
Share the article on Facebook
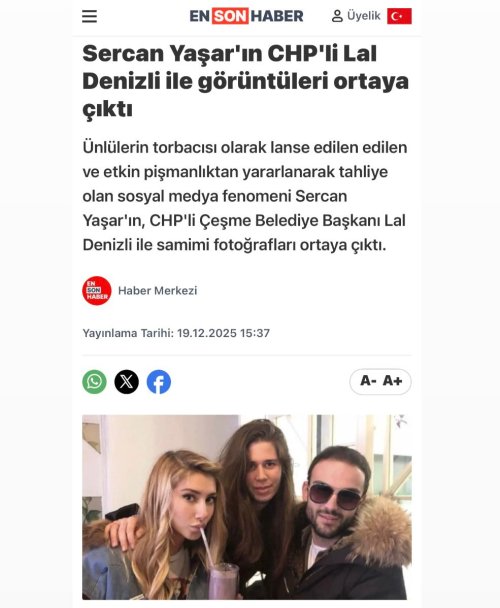click(159, 382)
